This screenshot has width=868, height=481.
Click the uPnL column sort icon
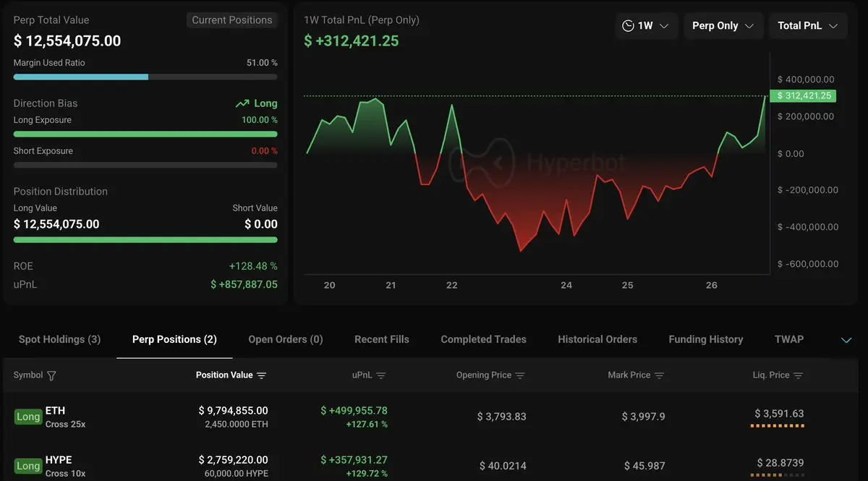pyautogui.click(x=380, y=375)
